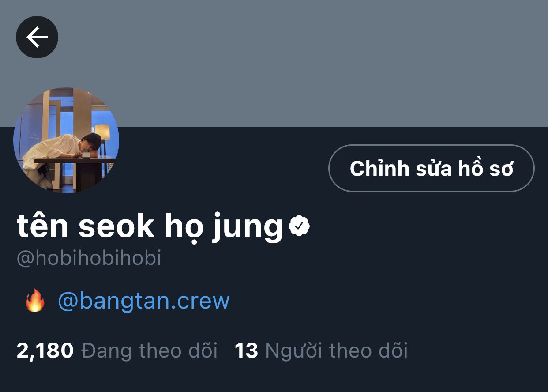The width and height of the screenshot is (548, 392).
Task: Open the gray header banner image
Action: (274, 64)
